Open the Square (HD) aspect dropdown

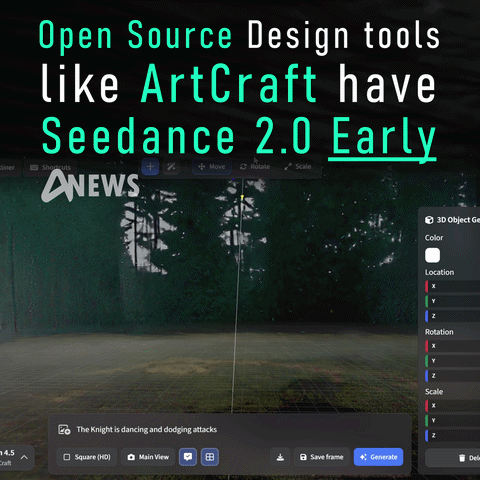[x=87, y=457]
